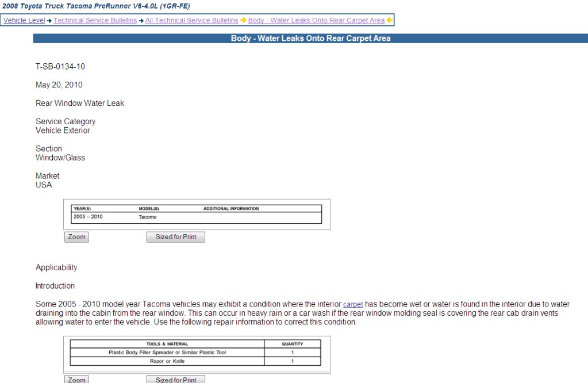Click the Year/Model applicability table image
588x383 pixels.
(197, 214)
